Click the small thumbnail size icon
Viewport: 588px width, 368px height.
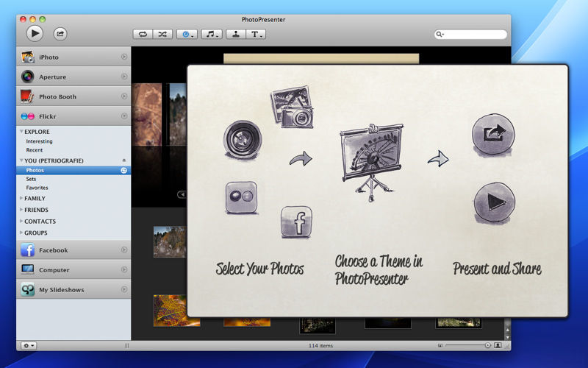pyautogui.click(x=440, y=345)
